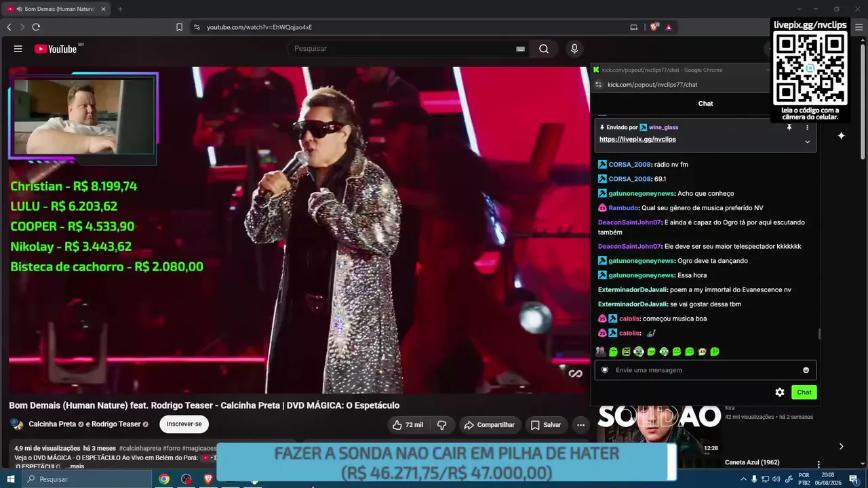The width and height of the screenshot is (868, 488).
Task: Click the #forro hashtag
Action: 172,448
